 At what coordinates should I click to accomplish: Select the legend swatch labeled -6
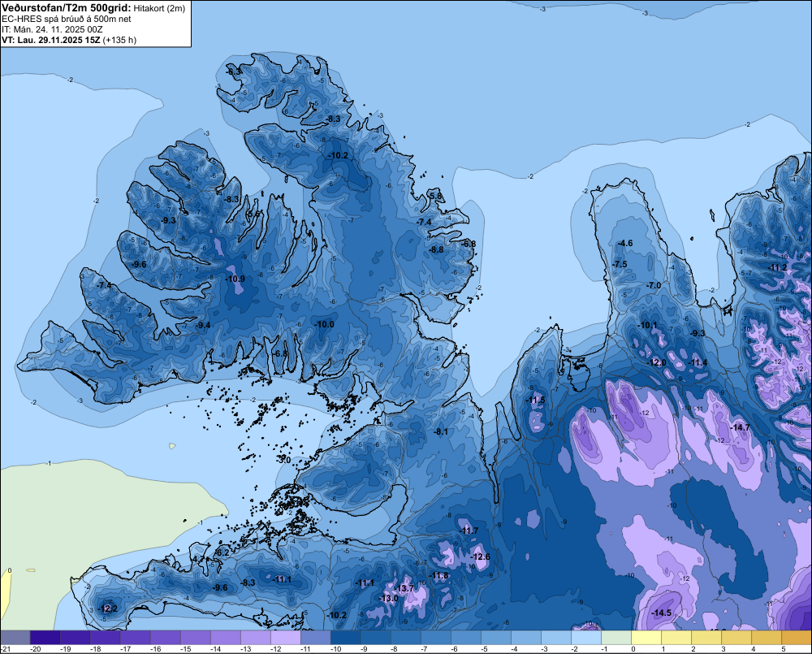(465, 637)
